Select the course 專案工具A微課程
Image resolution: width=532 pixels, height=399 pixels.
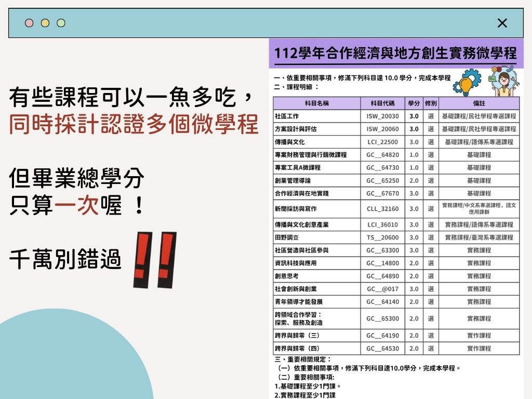click(298, 168)
